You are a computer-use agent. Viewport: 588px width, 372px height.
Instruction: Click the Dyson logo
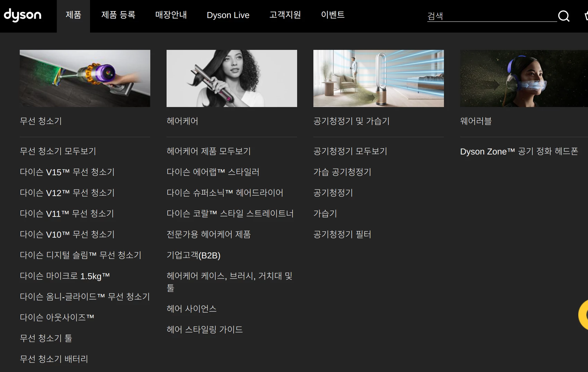point(22,15)
